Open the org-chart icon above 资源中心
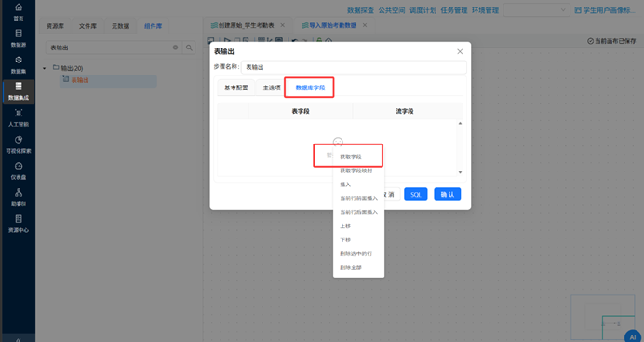The height and width of the screenshot is (342, 644). point(19,192)
